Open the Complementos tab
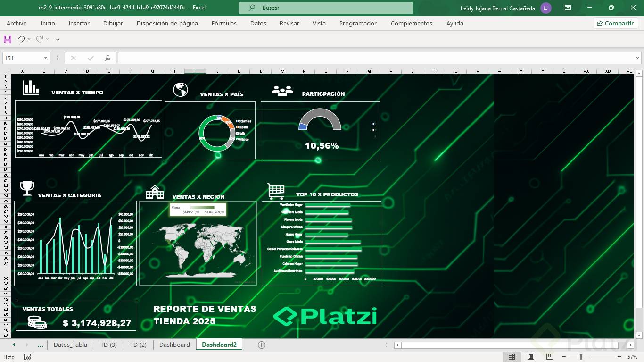644x362 pixels. (412, 23)
